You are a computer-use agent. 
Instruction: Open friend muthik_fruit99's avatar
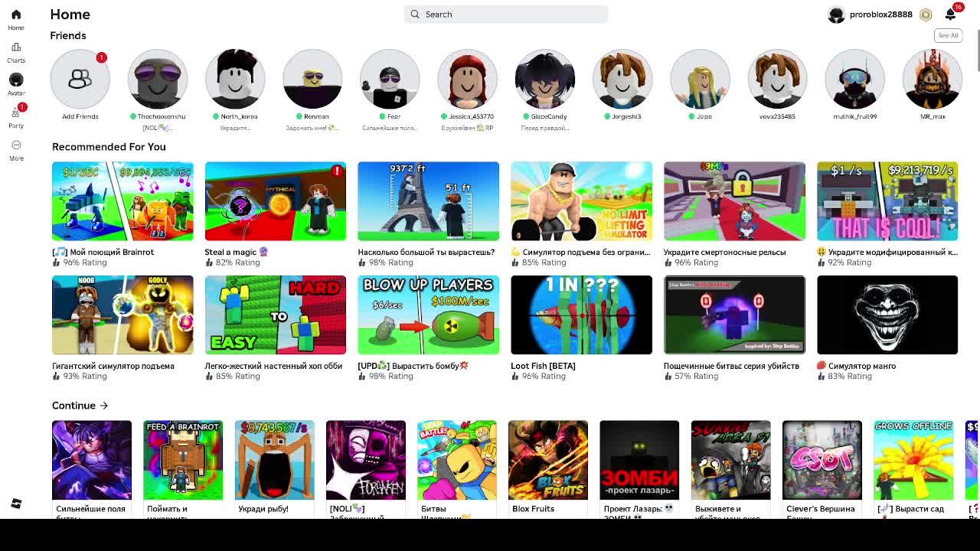(854, 79)
